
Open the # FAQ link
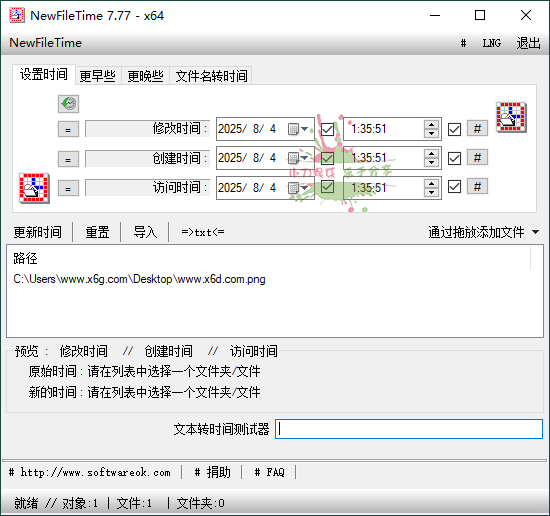coord(269,472)
